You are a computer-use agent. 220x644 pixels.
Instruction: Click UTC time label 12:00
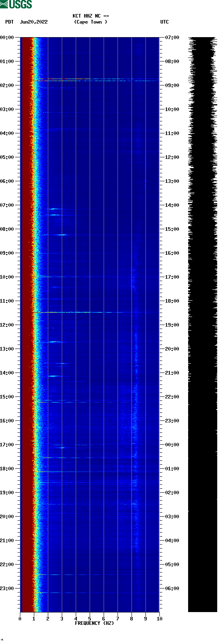coord(172,157)
